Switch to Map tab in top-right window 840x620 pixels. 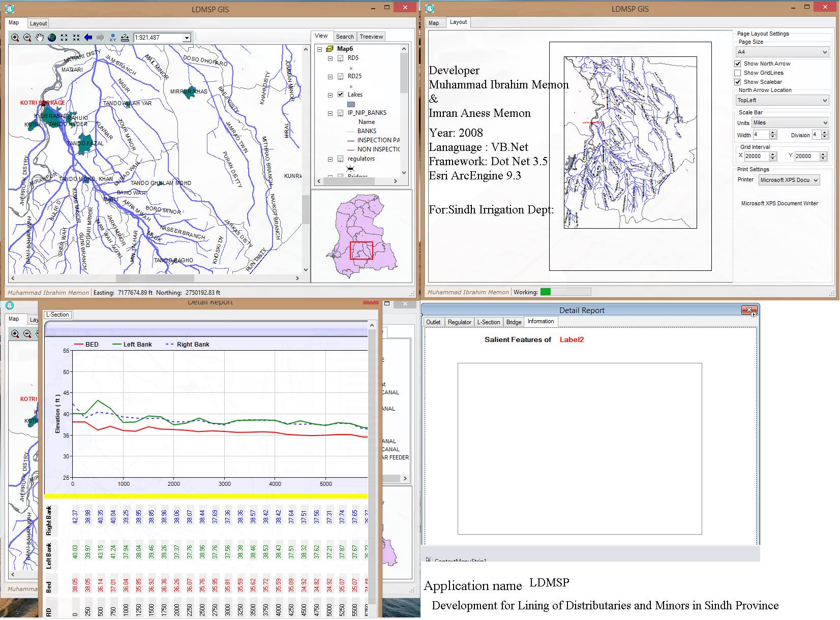point(434,23)
